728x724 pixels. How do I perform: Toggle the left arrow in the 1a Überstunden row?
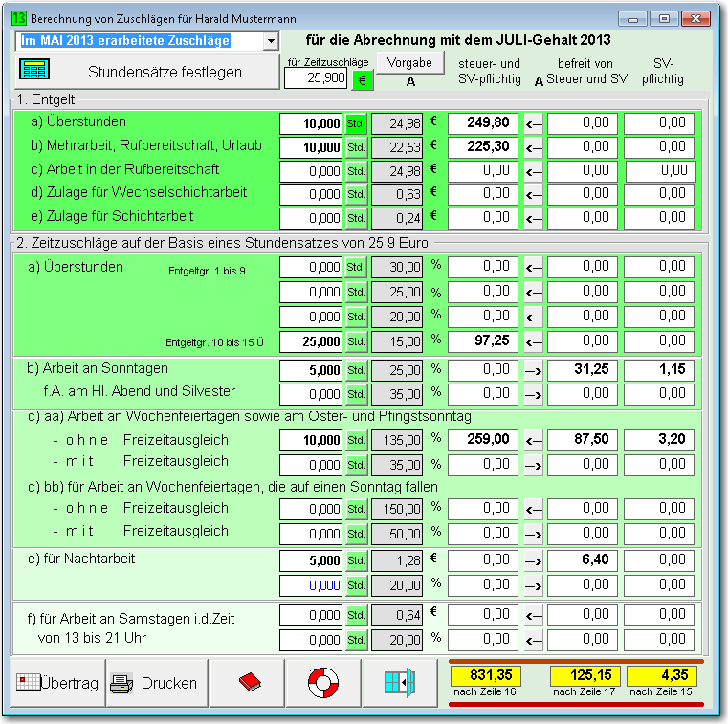[x=534, y=124]
